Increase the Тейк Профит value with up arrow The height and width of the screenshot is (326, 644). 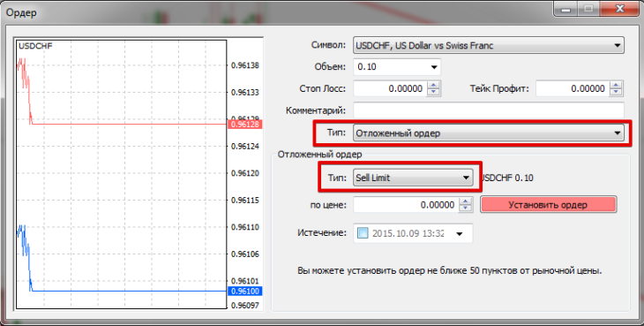(616, 85)
